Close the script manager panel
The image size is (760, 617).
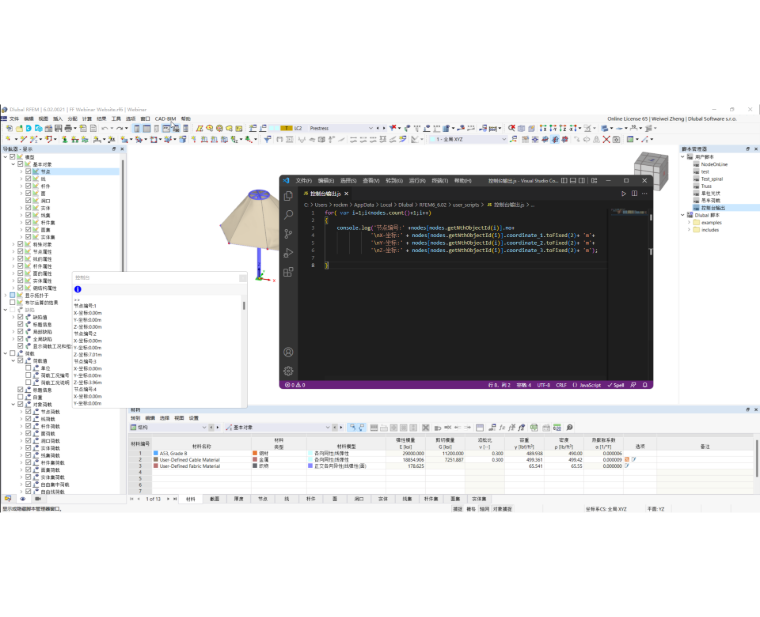pos(755,149)
